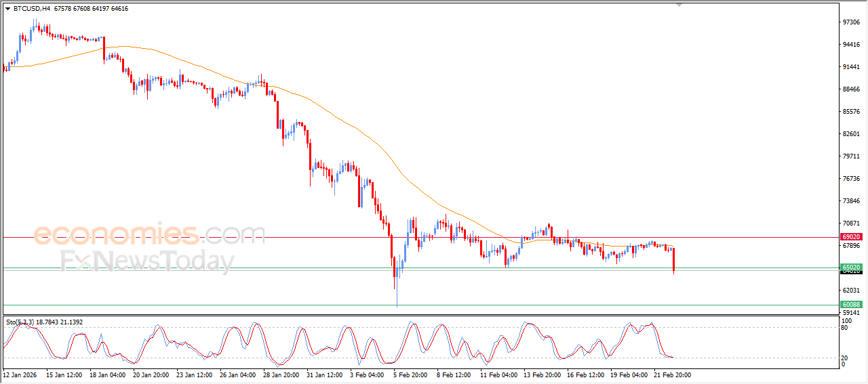Click the economies.com watermark logo
868x384 pixels.
point(149,234)
